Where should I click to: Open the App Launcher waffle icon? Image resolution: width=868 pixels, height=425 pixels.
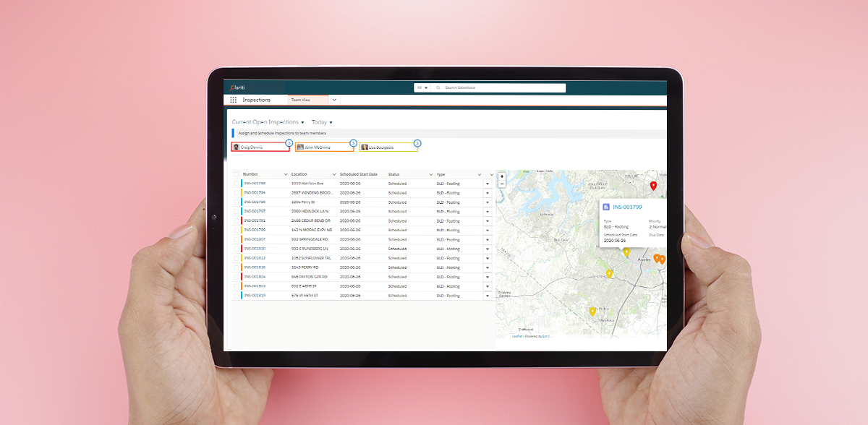tap(232, 100)
